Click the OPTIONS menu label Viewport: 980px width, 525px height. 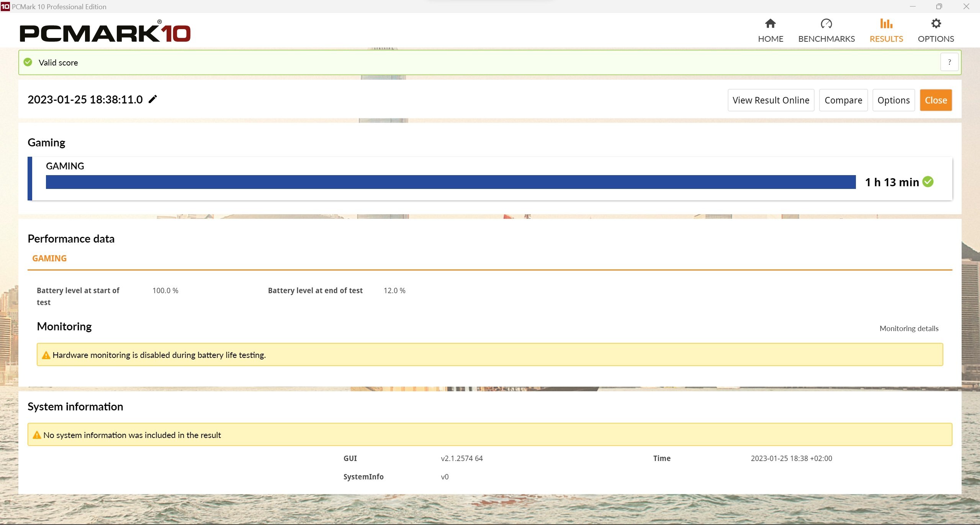tap(936, 39)
